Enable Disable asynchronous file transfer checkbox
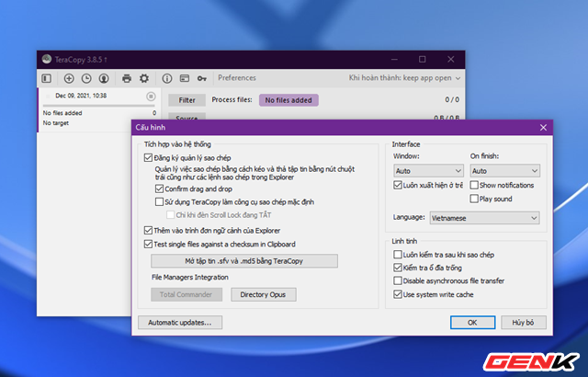The image size is (588, 377). [x=398, y=280]
